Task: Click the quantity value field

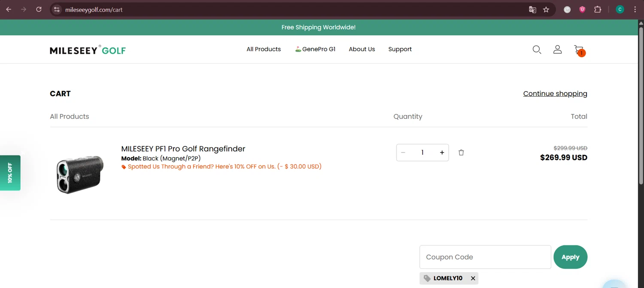Action: point(422,153)
